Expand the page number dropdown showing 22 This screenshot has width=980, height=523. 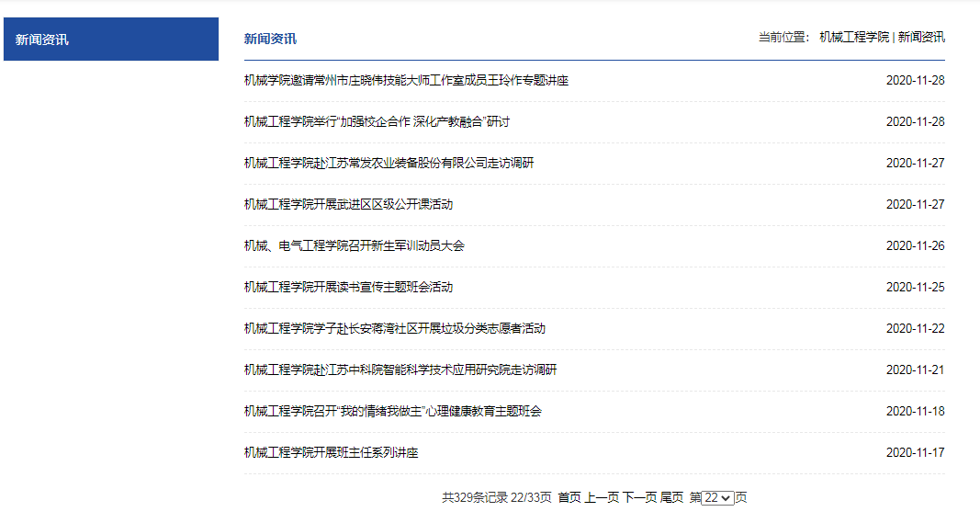coord(717,497)
